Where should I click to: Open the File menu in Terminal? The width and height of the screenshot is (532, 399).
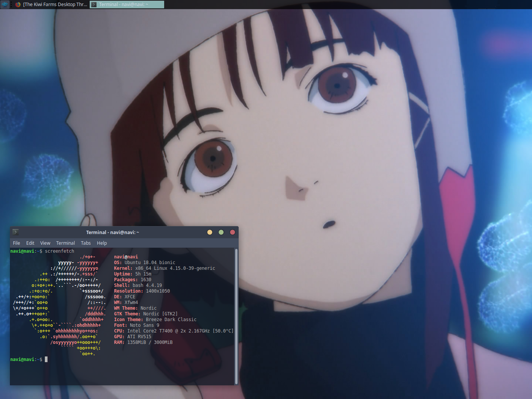tap(16, 243)
